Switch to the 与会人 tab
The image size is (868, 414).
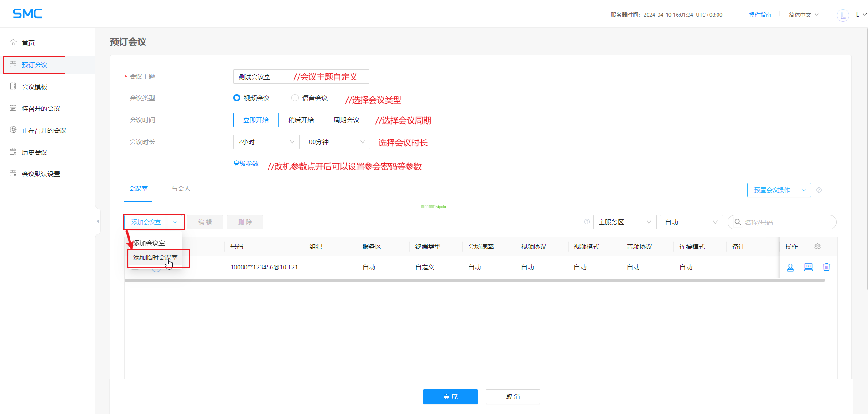(180, 189)
